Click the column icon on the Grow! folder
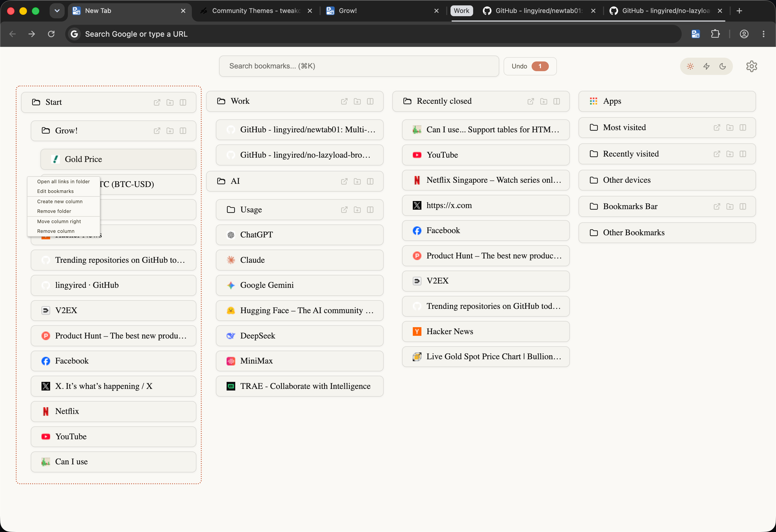Viewport: 776px width, 532px height. [x=183, y=131]
